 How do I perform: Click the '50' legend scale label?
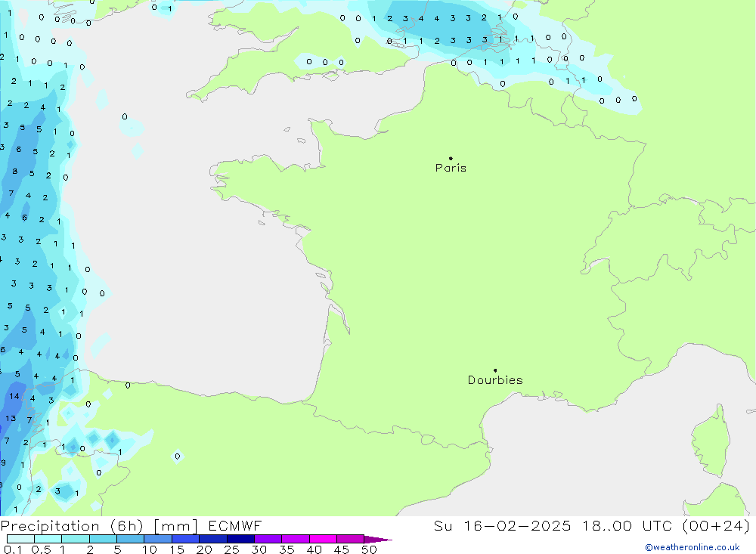370,549
